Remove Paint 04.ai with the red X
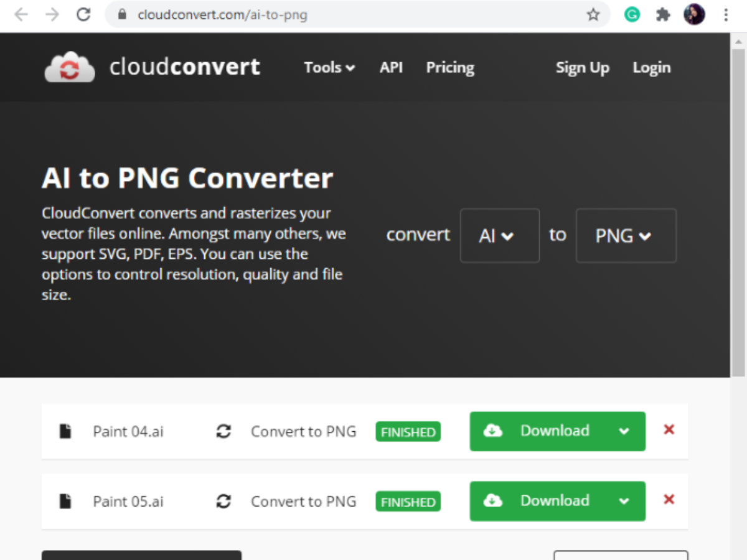Viewport: 747px width, 560px height. [669, 429]
